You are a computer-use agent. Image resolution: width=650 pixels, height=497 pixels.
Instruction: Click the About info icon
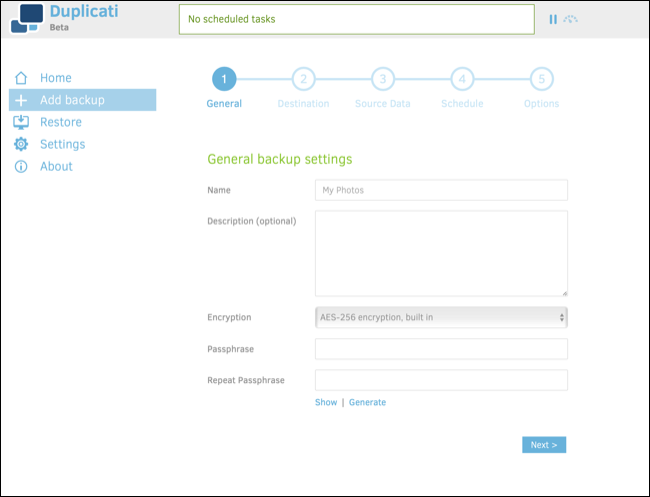pyautogui.click(x=21, y=166)
